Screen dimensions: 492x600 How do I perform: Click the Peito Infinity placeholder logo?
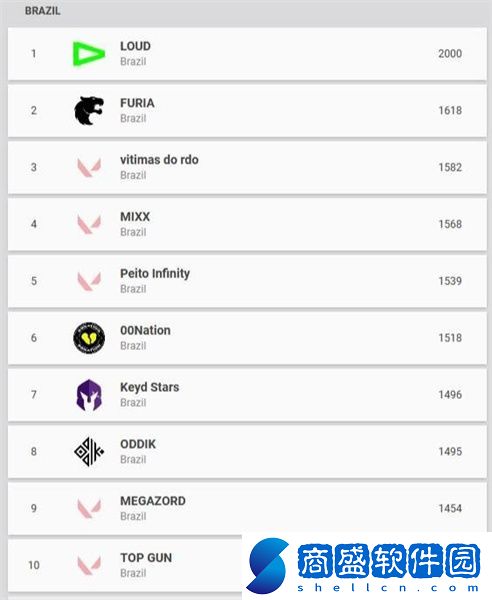89,281
